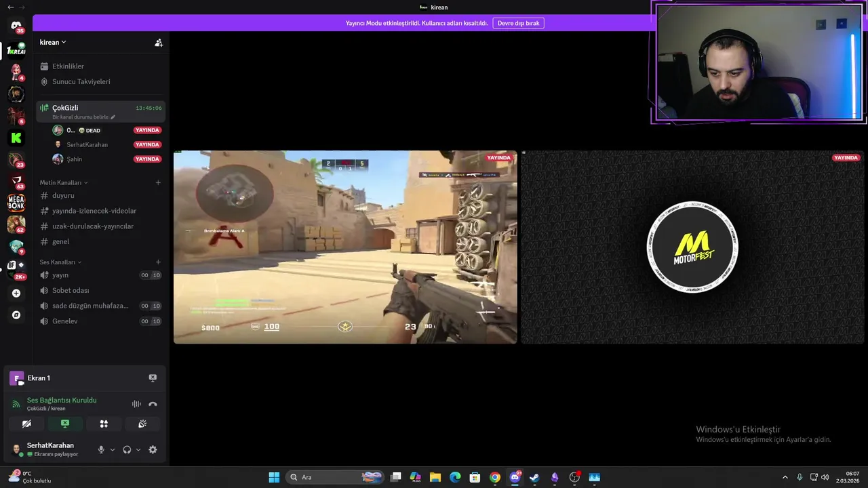868x488 pixels.
Task: Open Discord direct messages home icon
Action: [x=16, y=26]
